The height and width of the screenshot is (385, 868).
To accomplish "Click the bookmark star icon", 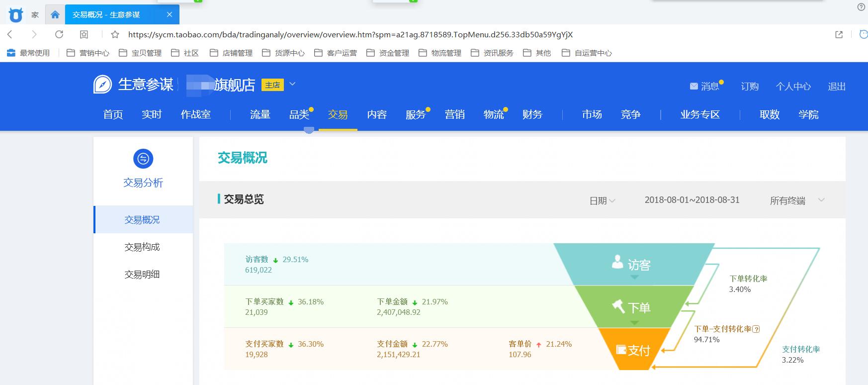I will (115, 34).
